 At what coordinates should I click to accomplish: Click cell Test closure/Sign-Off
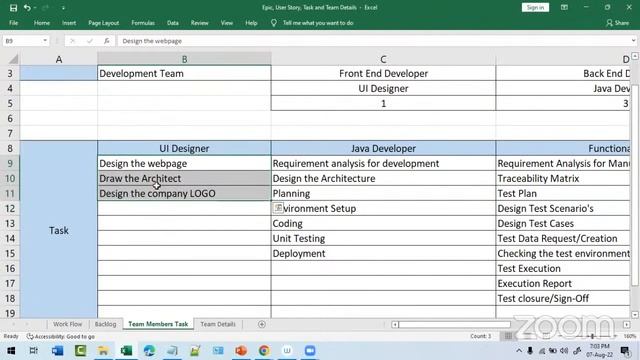563,298
